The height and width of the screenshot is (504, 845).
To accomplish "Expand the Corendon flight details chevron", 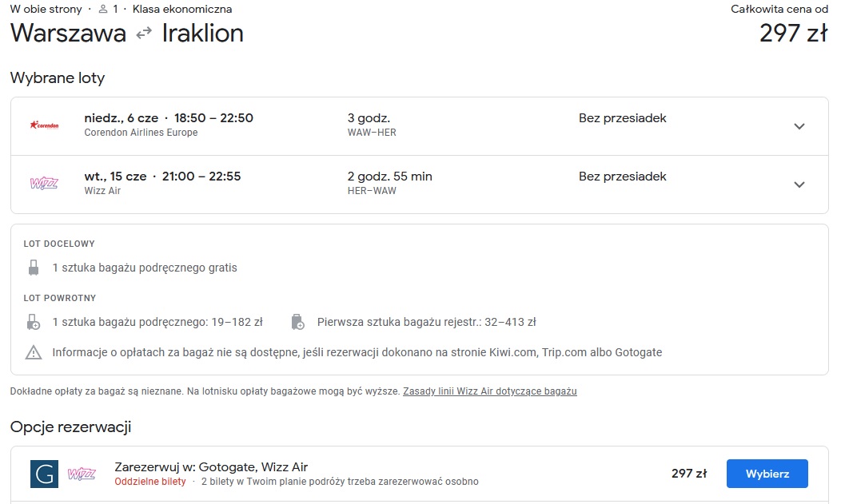I will coord(799,126).
